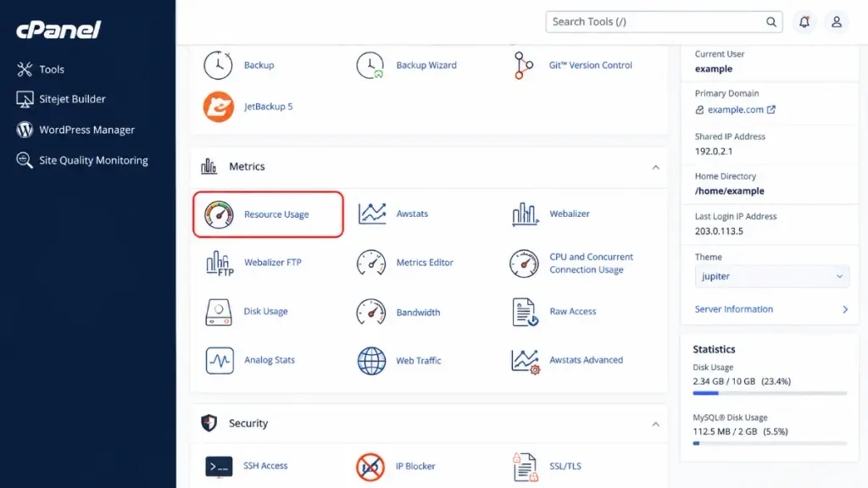The image size is (868, 488).
Task: Click the MySQL Disk Usage progress bar
Action: (x=770, y=444)
